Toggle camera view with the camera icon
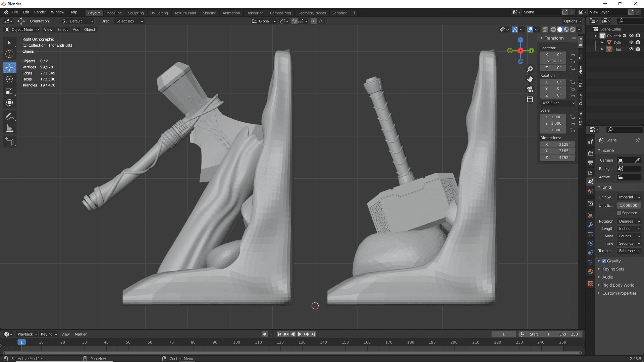 [530, 89]
